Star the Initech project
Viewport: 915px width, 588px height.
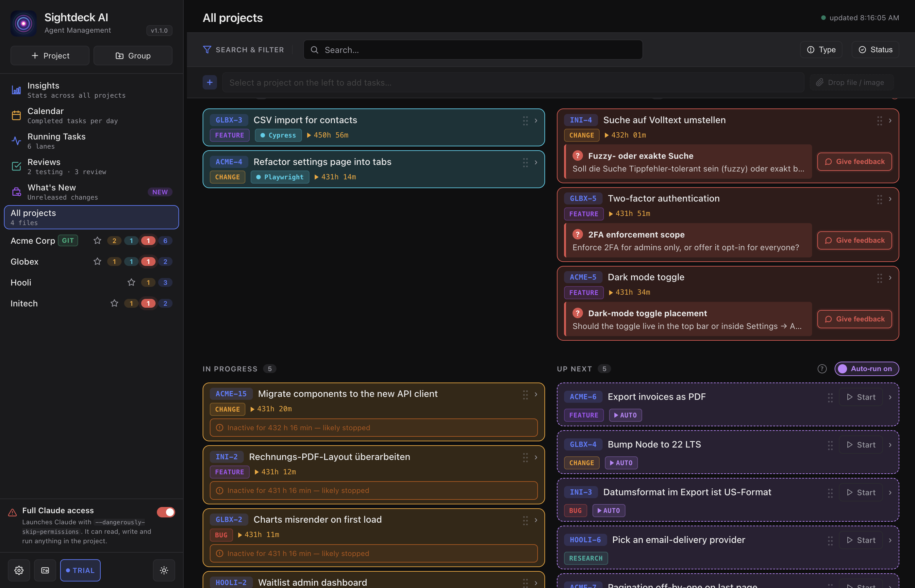coord(114,303)
